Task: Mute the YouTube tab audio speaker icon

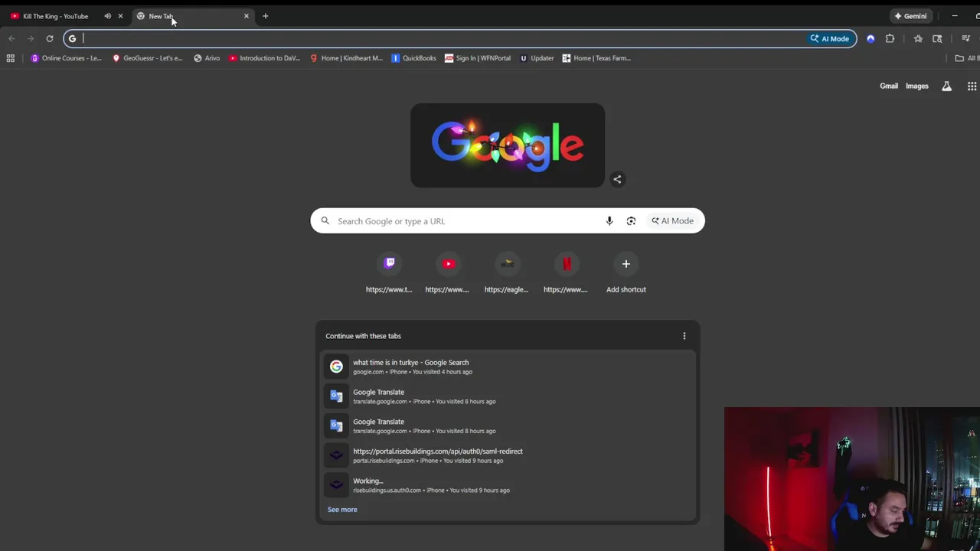Action: point(107,16)
